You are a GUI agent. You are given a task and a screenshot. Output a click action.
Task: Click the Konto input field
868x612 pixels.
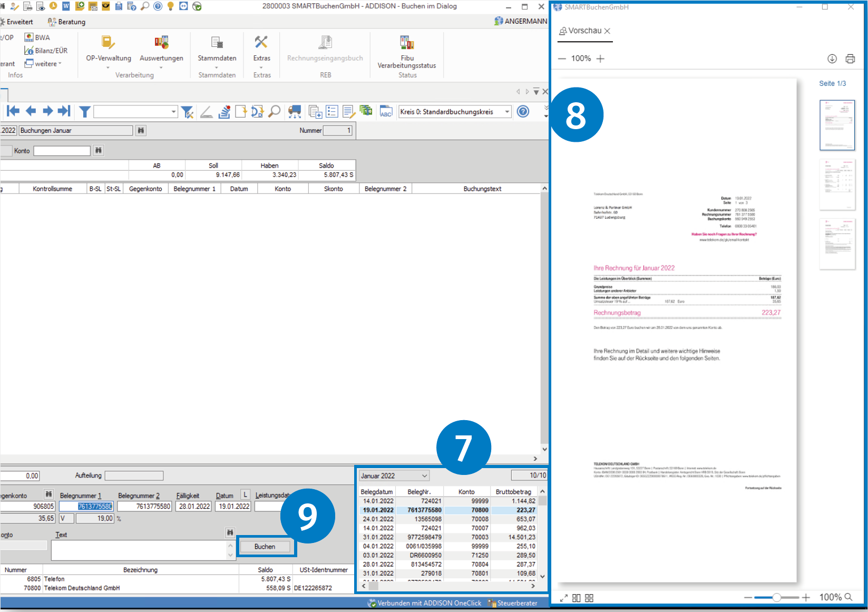coord(62,151)
